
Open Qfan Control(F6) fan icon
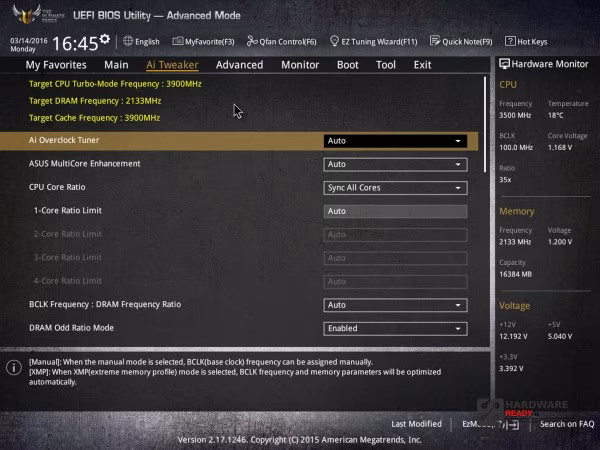[252, 41]
